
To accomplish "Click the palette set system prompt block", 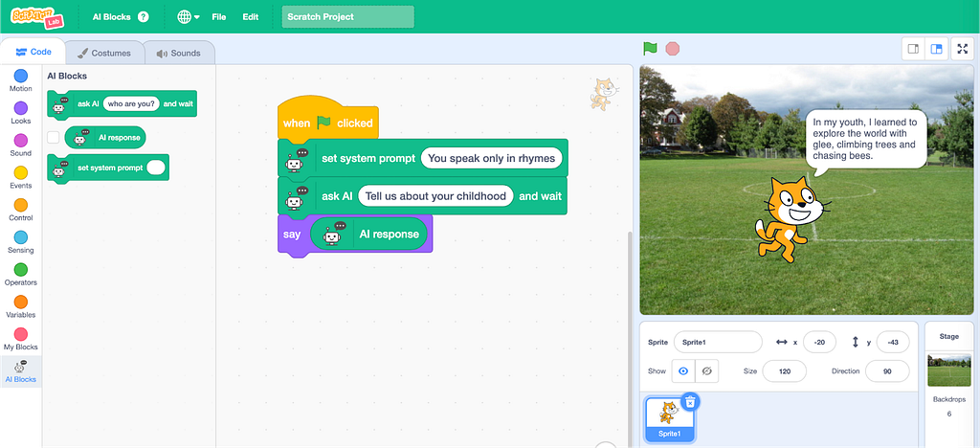I will pos(108,168).
